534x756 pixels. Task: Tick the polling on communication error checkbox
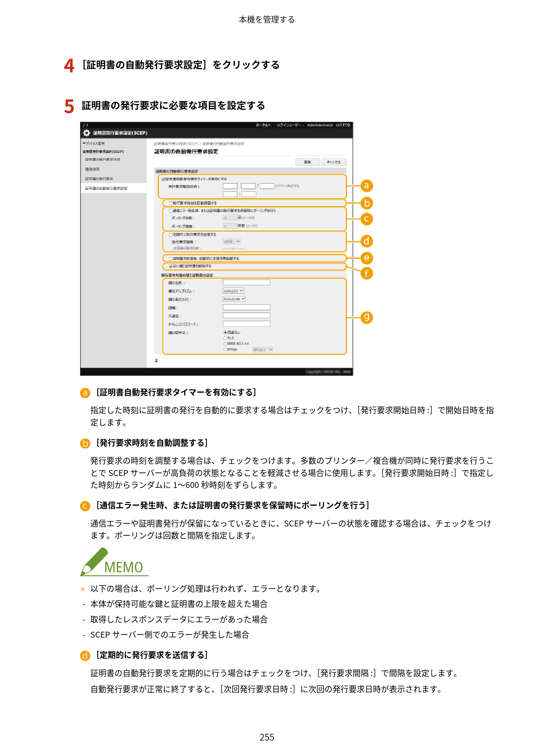coord(170,211)
